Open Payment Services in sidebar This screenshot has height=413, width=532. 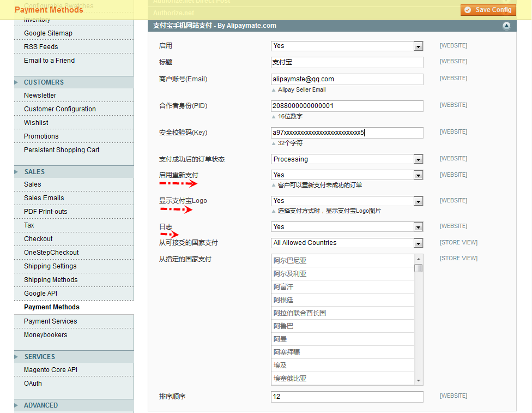50,321
